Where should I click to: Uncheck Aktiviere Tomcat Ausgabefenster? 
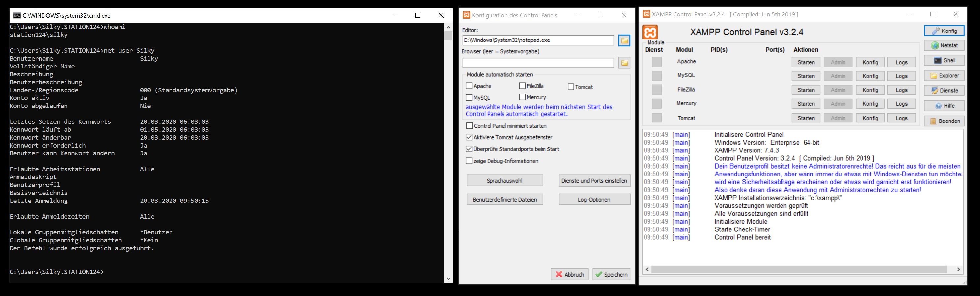point(469,137)
